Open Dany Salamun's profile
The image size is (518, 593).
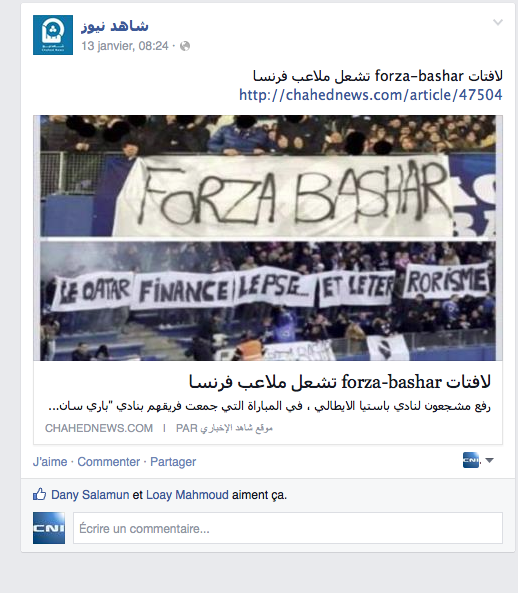[x=90, y=495]
